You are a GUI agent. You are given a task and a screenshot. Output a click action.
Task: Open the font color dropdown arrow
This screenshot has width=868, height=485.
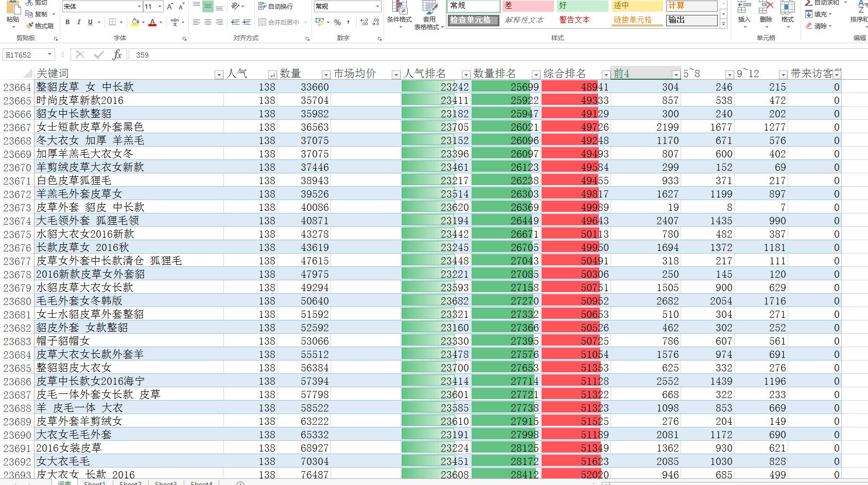pos(161,23)
